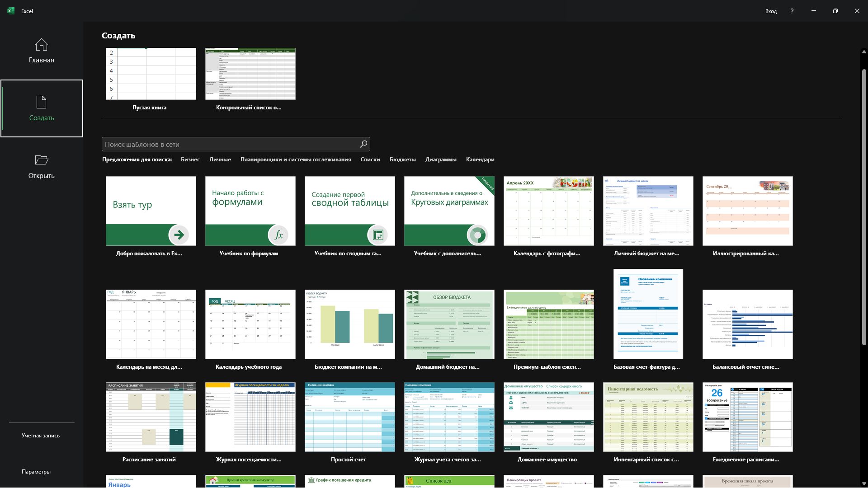The height and width of the screenshot is (488, 868).
Task: Click the Открыть folder icon
Action: (x=41, y=160)
